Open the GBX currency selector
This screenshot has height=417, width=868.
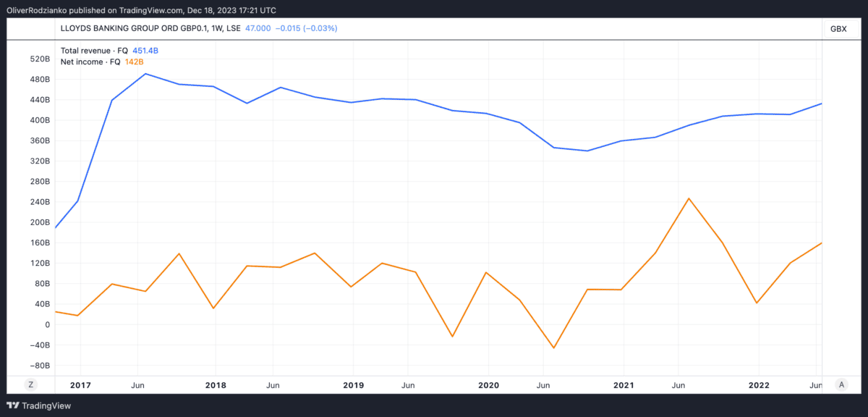(x=838, y=28)
